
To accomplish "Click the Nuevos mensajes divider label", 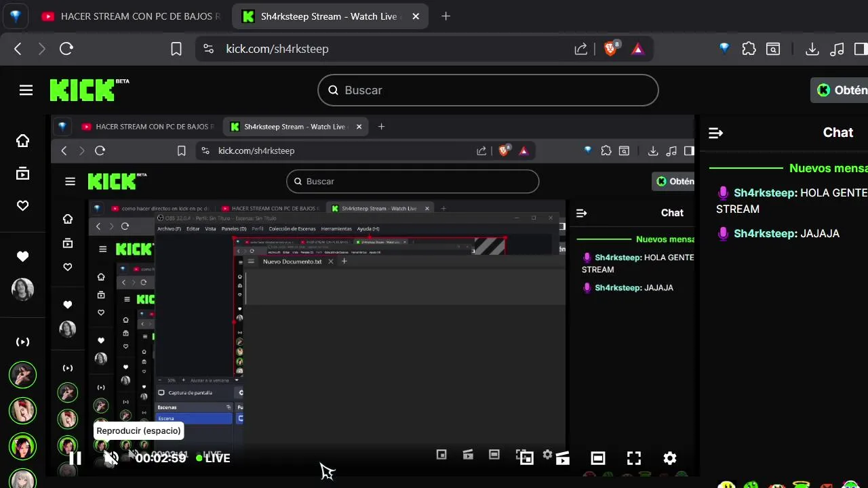I will (828, 168).
